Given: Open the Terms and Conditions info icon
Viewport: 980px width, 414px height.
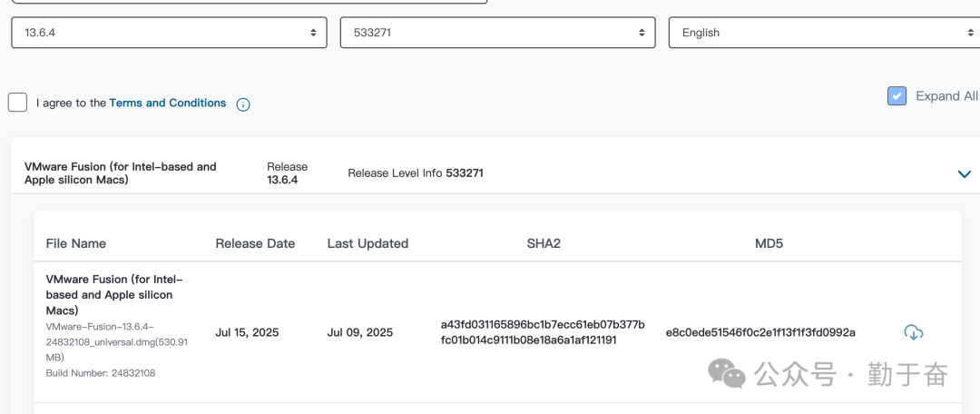Looking at the screenshot, I should (x=243, y=104).
